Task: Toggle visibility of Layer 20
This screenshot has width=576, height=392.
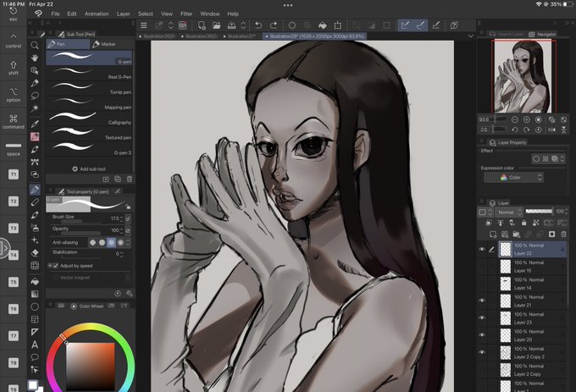Action: click(x=482, y=335)
